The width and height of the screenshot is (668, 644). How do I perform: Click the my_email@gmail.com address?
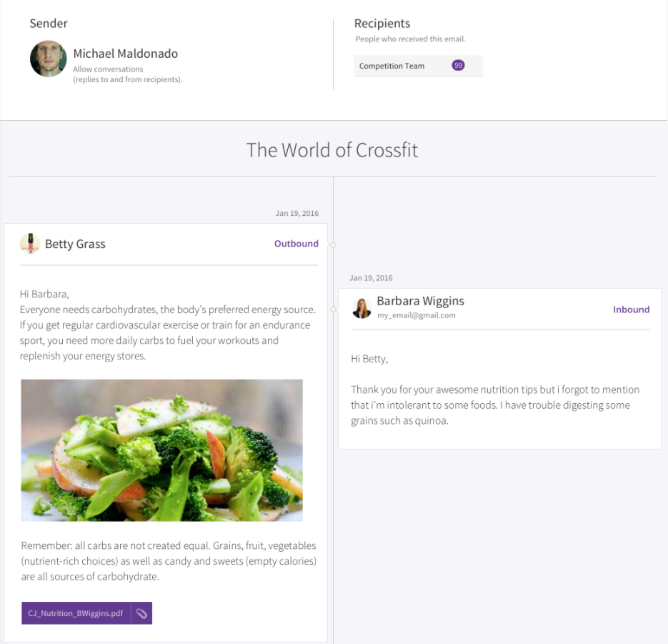pos(417,315)
